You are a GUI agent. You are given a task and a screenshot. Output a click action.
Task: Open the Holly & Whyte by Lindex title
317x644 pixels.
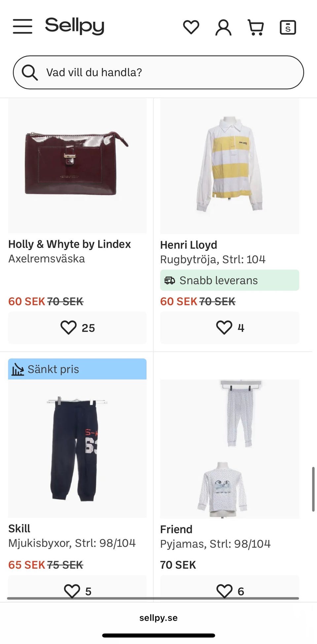(x=69, y=244)
